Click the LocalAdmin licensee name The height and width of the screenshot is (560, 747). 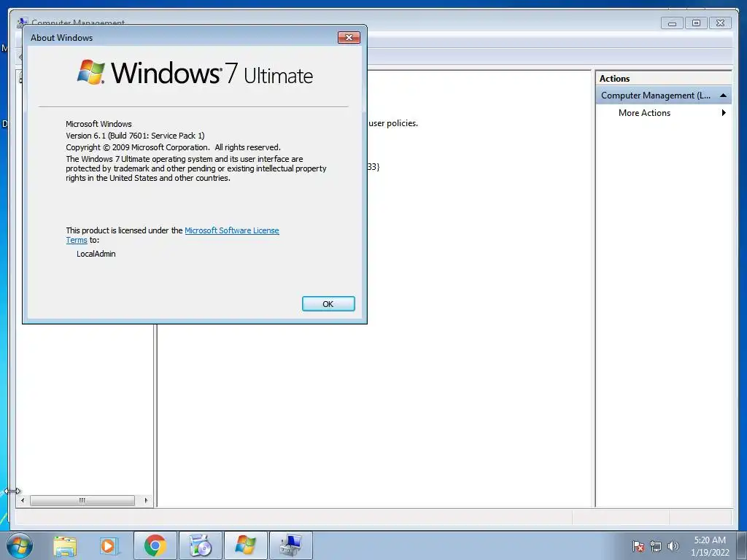pos(96,254)
